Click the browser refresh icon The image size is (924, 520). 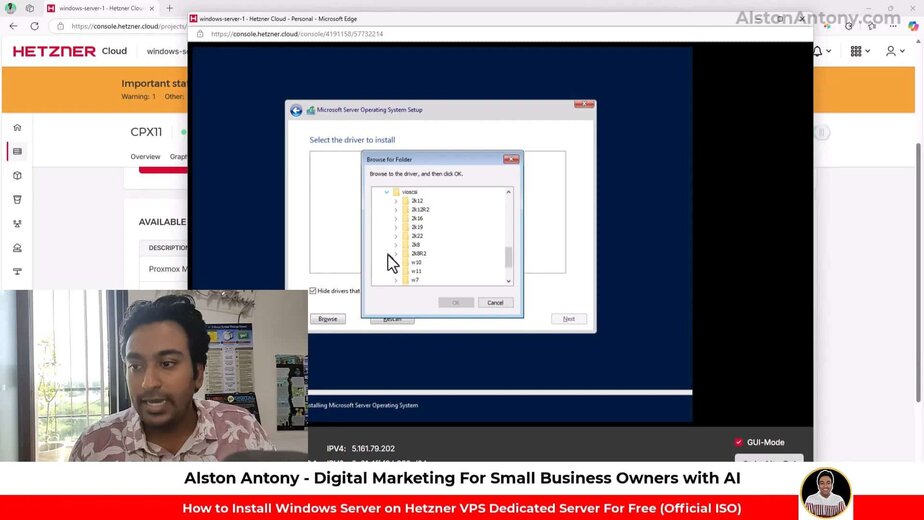click(35, 26)
